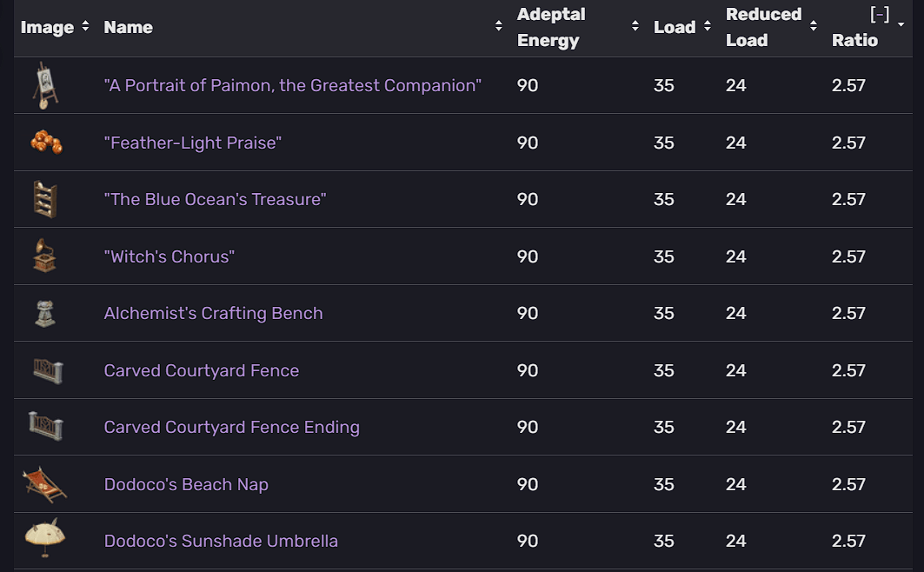924x572 pixels.
Task: Click the Alchemist's Crafting Bench icon
Action: (44, 313)
